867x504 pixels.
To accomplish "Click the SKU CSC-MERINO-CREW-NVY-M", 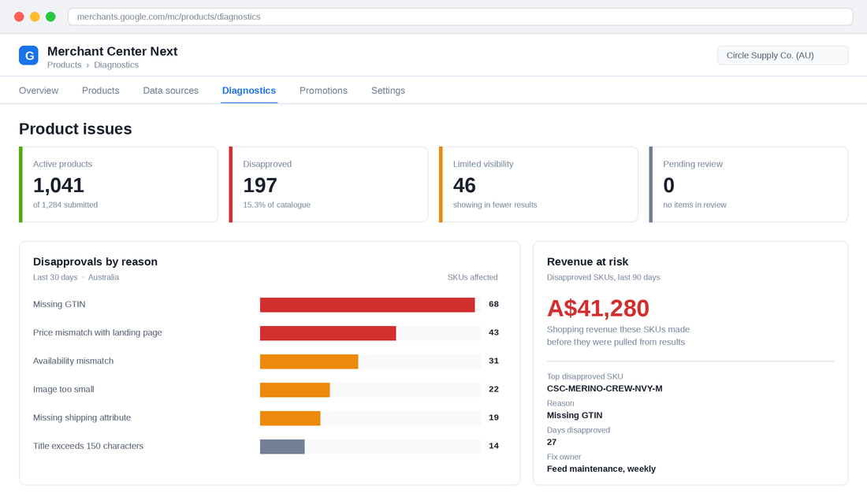I will click(605, 388).
